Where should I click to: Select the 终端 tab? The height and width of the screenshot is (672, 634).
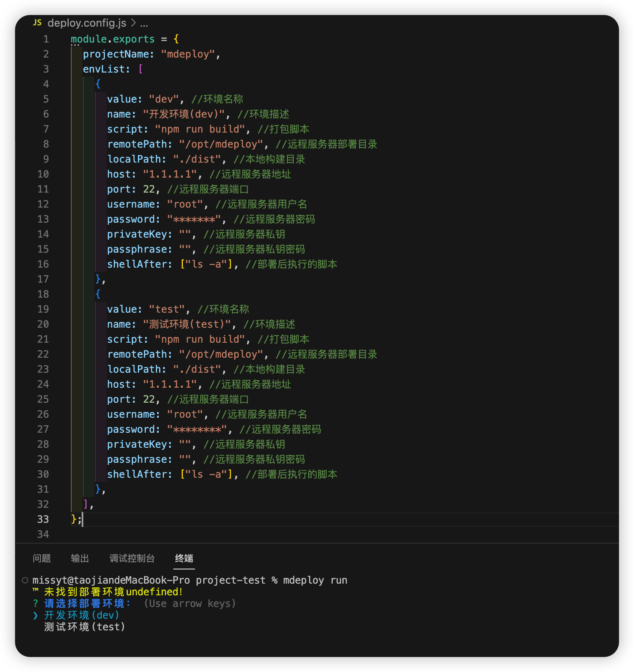point(184,558)
